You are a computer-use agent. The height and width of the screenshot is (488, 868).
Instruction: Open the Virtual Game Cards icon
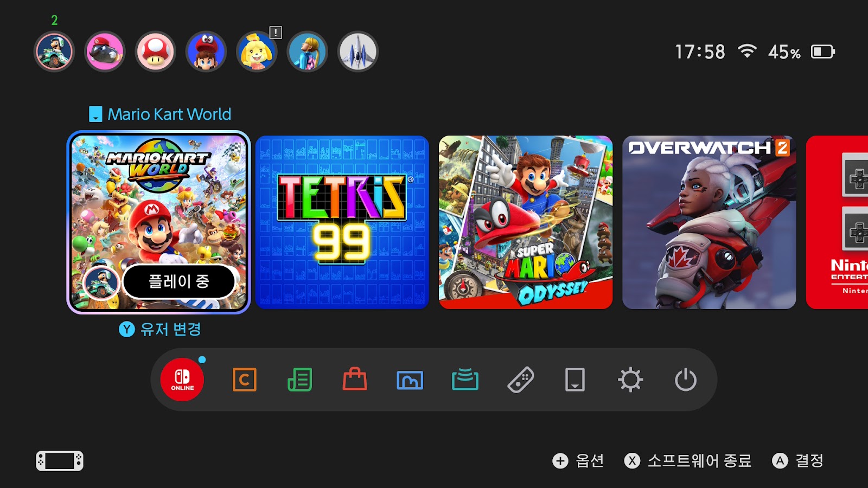tap(575, 380)
